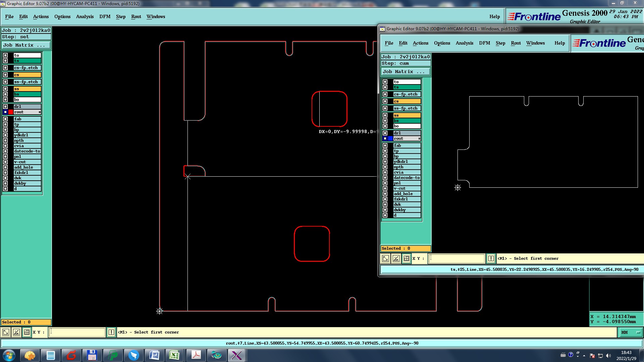Click the grid snap icon next to XY label
Image resolution: width=644 pixels, height=362 pixels.
[x=27, y=332]
